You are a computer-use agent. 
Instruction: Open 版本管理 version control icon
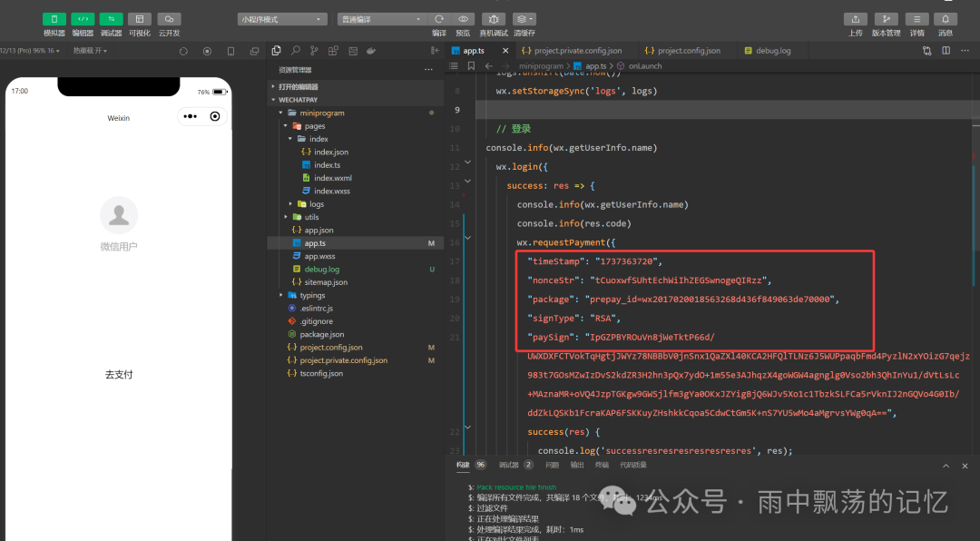point(886,19)
